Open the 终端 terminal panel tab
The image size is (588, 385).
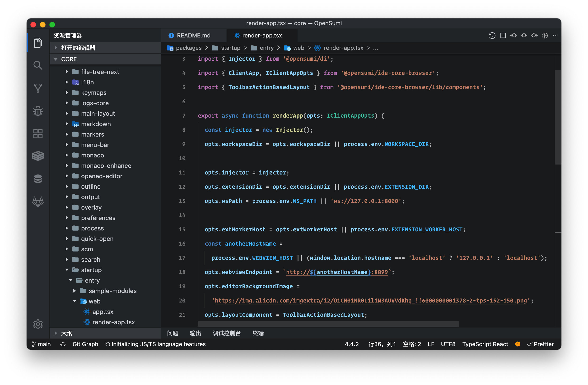[x=258, y=333]
